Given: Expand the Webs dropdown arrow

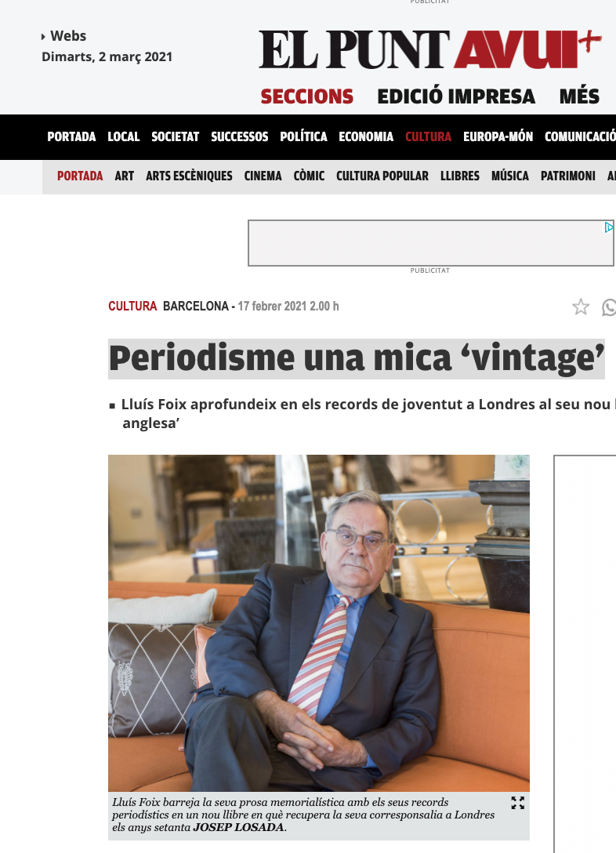Looking at the screenshot, I should [43, 37].
